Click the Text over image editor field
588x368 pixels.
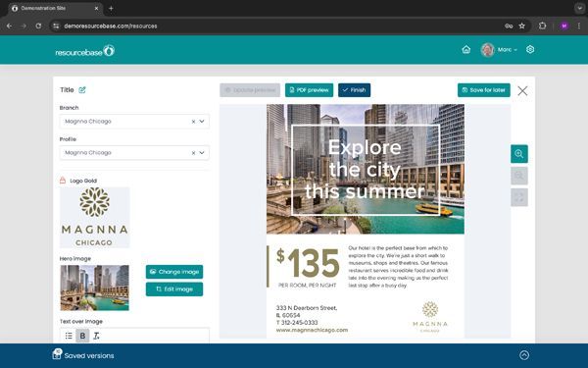coord(134,336)
